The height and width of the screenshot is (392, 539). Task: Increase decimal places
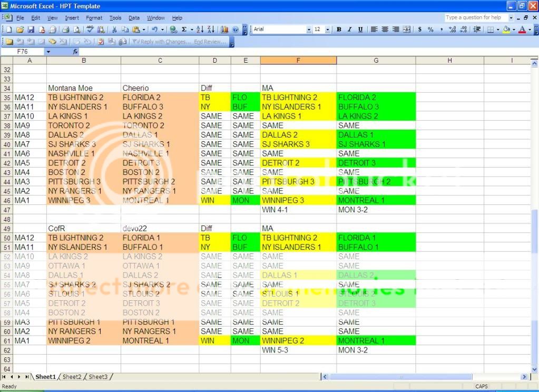pyautogui.click(x=453, y=30)
